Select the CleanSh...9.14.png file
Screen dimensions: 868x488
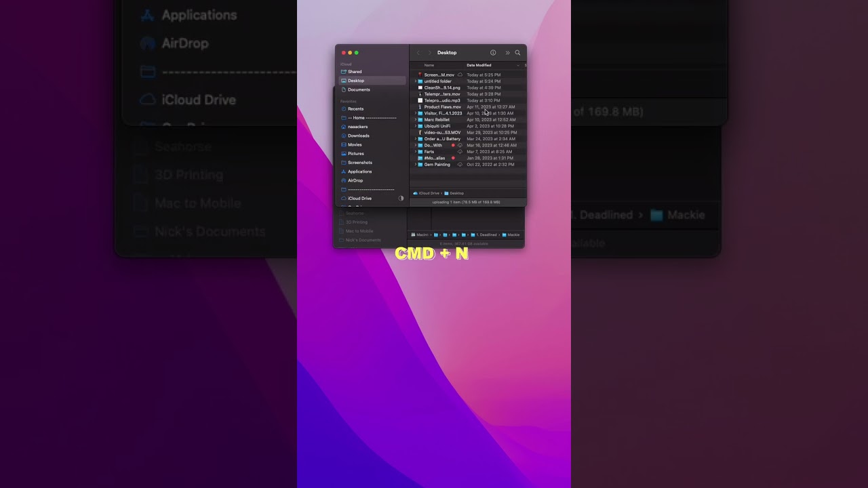point(442,87)
